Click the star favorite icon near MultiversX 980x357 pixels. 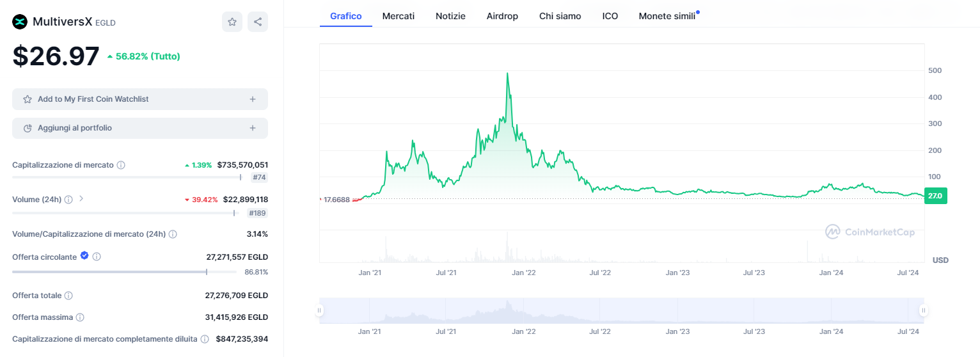232,22
